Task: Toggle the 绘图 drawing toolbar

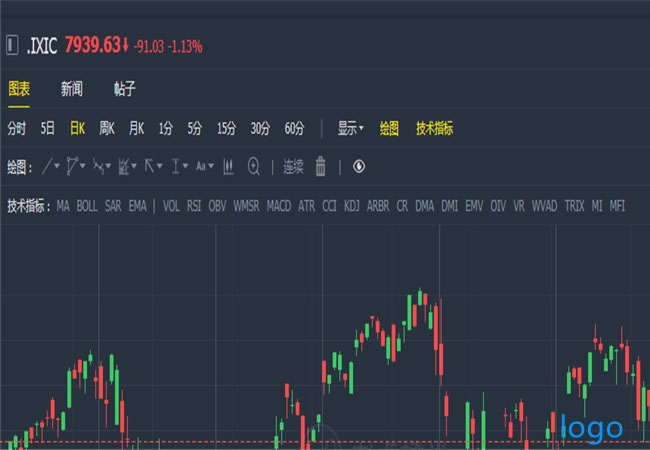Action: point(389,128)
